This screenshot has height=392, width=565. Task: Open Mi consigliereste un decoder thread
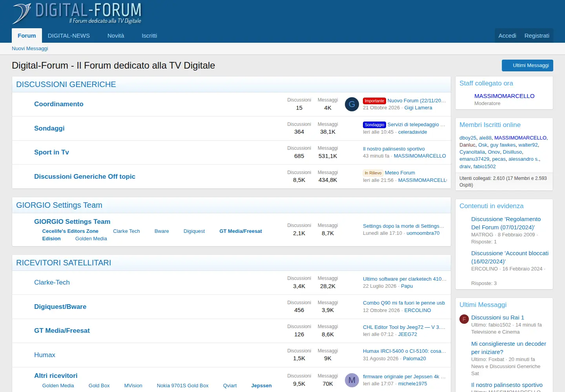click(x=508, y=348)
